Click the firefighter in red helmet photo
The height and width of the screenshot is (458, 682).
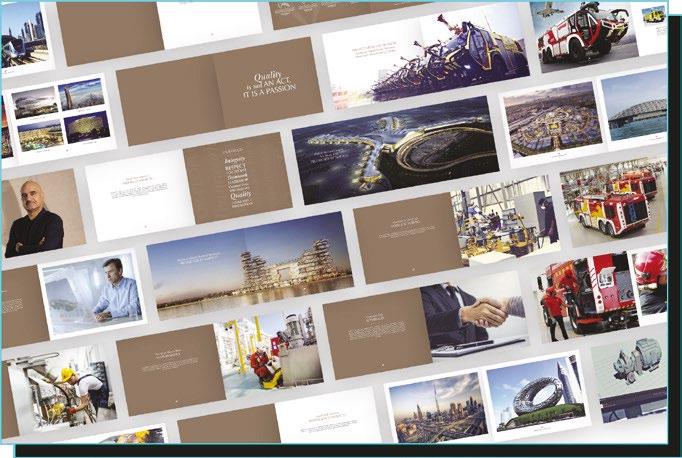650,282
